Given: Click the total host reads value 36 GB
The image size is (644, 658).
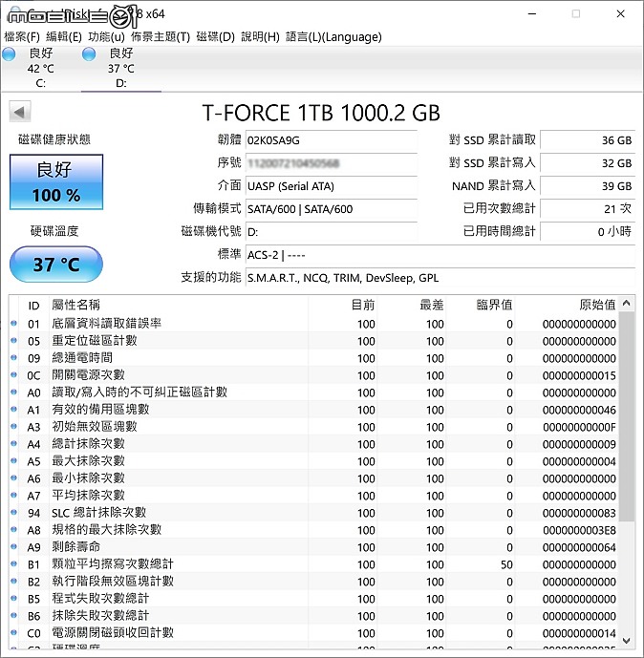Looking at the screenshot, I should click(x=588, y=140).
